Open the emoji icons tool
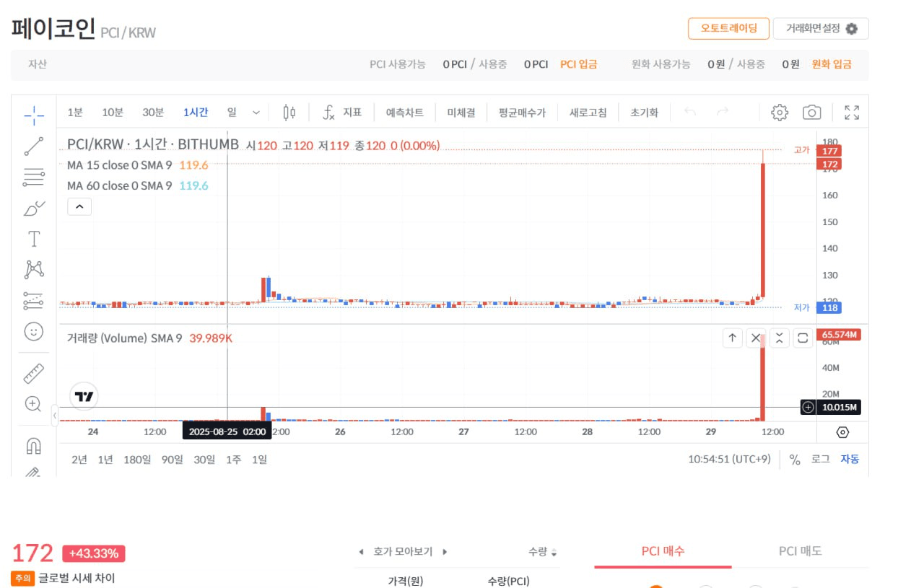The height and width of the screenshot is (588, 924). coord(34,331)
